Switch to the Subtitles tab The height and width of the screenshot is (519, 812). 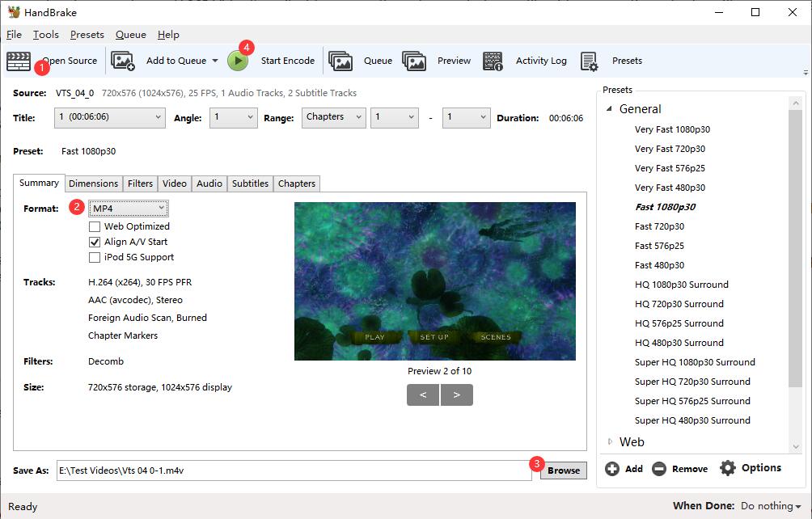pyautogui.click(x=250, y=184)
